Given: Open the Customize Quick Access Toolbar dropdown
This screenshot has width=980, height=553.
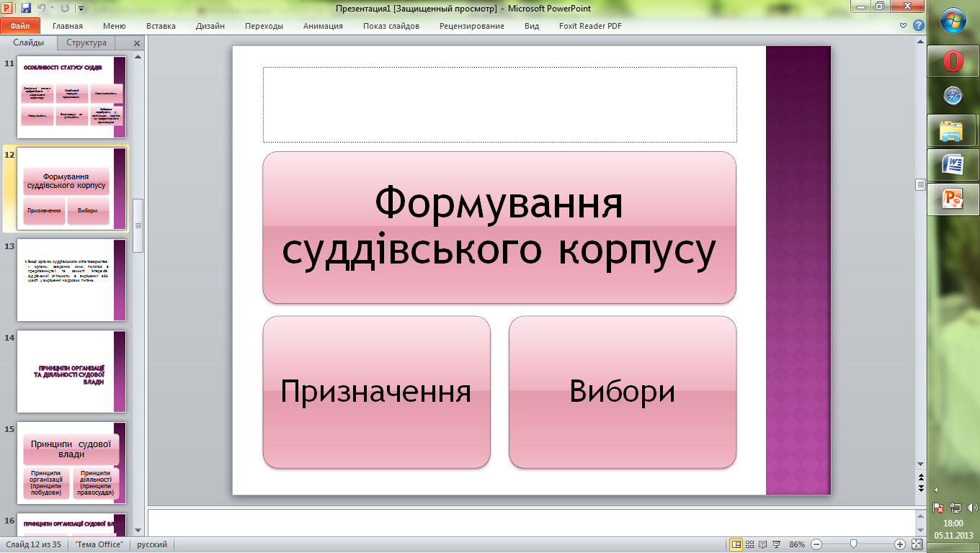Looking at the screenshot, I should coord(80,9).
